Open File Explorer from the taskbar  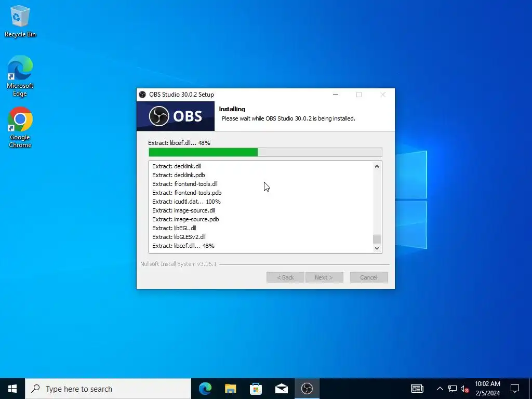(230, 389)
